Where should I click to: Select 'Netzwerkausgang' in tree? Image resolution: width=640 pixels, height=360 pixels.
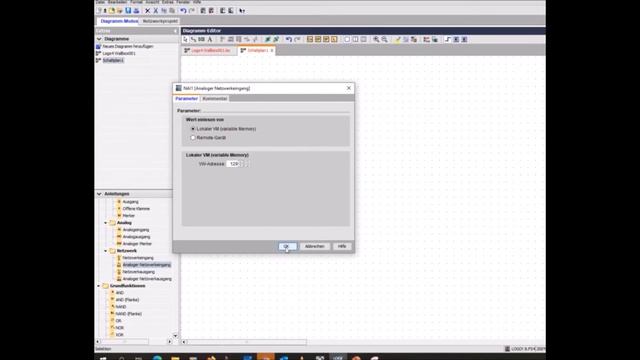139,272
